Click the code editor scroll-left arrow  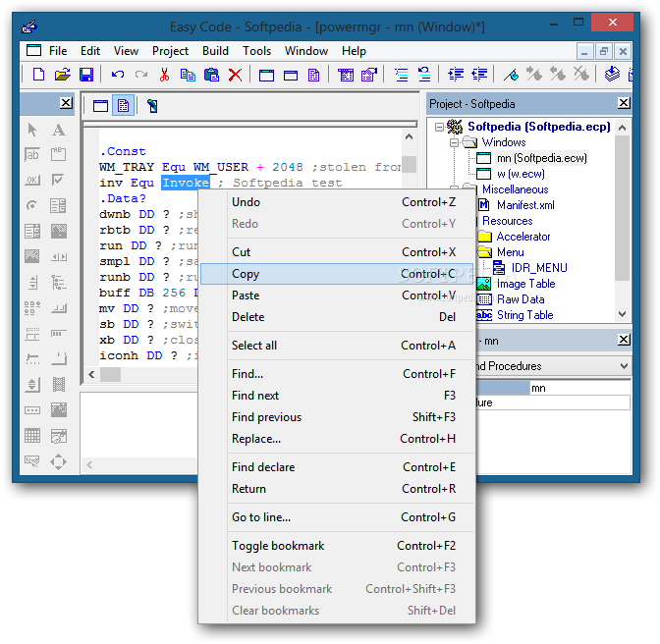(x=91, y=374)
